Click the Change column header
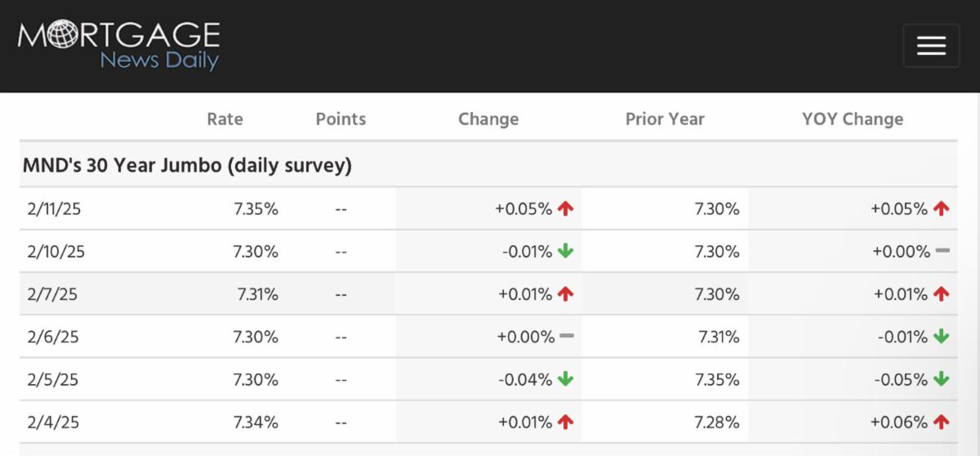Screen dimensions: 980x456 pos(488,118)
